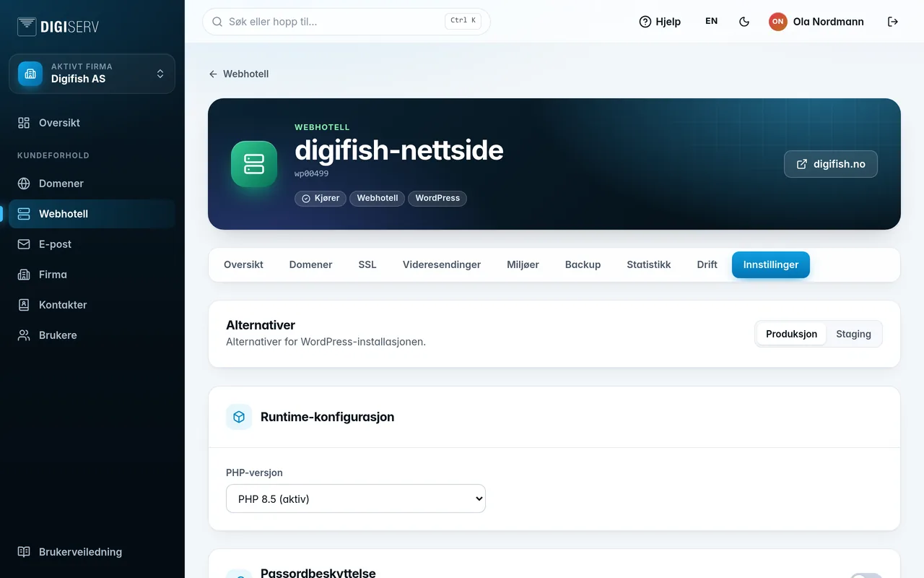
Task: Switch environment to Staging
Action: [853, 334]
